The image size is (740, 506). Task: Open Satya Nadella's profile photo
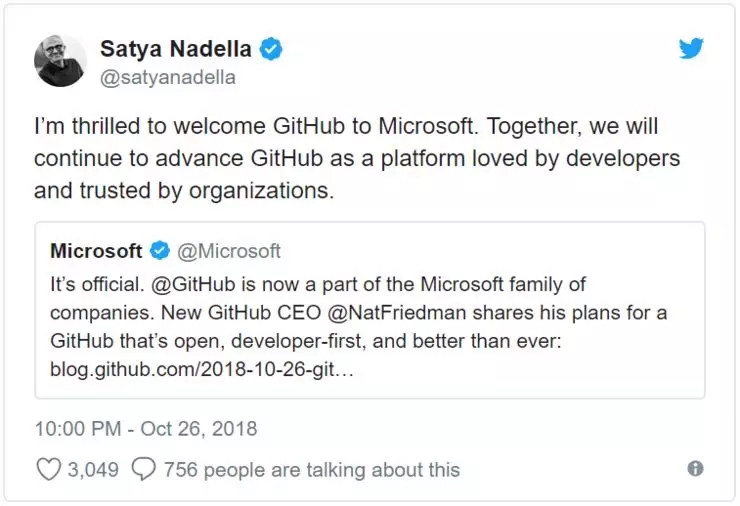pos(60,60)
